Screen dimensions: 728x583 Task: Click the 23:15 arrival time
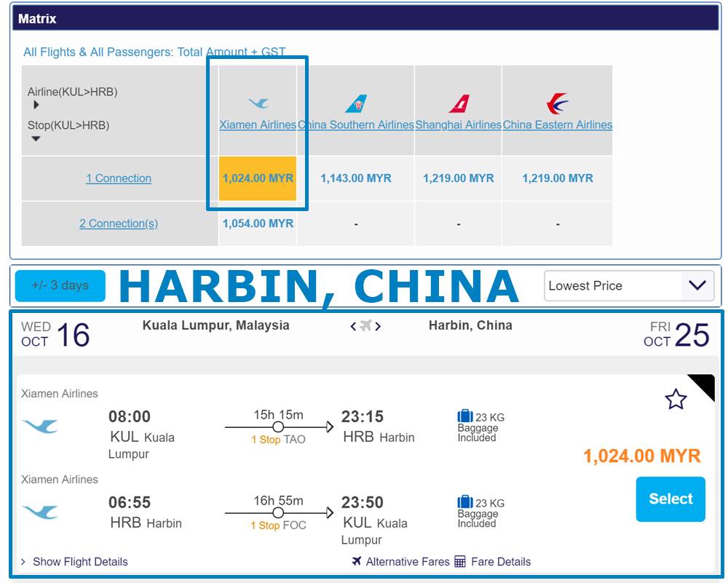(363, 416)
